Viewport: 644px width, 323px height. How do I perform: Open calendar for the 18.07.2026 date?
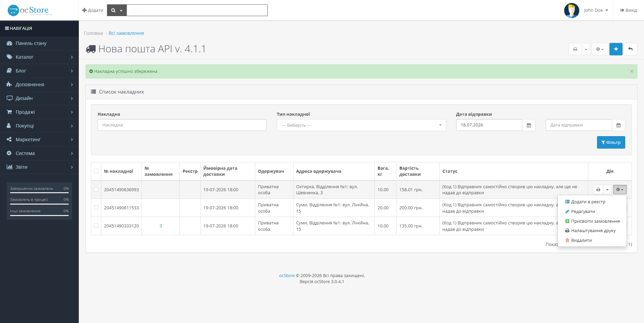tap(529, 125)
